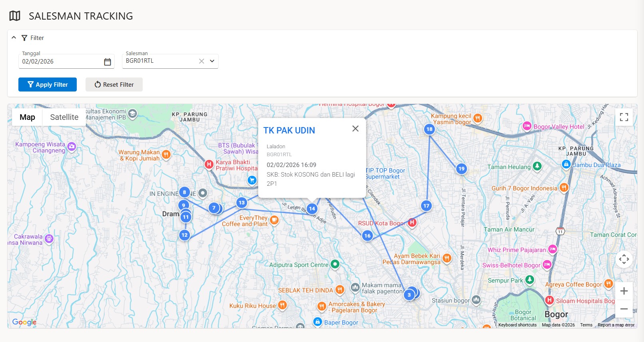Image resolution: width=644 pixels, height=342 pixels.
Task: Select visit marker 18
Action: [429, 129]
